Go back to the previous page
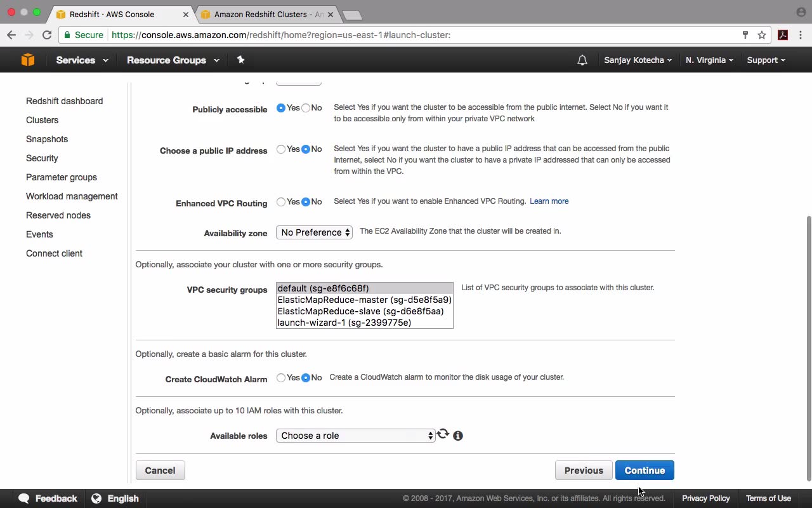Viewport: 812px width, 508px height. (x=11, y=35)
